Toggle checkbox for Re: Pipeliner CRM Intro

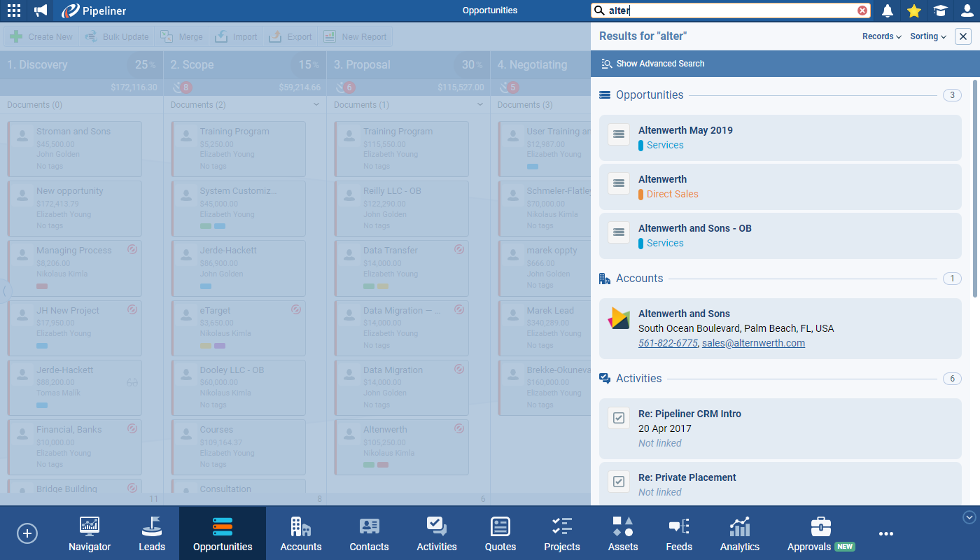coord(618,418)
